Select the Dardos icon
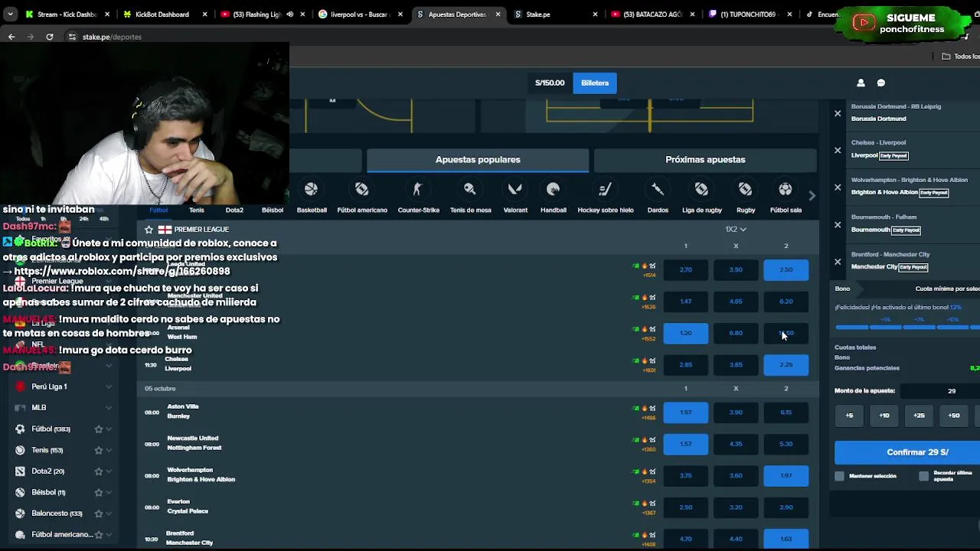The height and width of the screenshot is (551, 980). (658, 189)
